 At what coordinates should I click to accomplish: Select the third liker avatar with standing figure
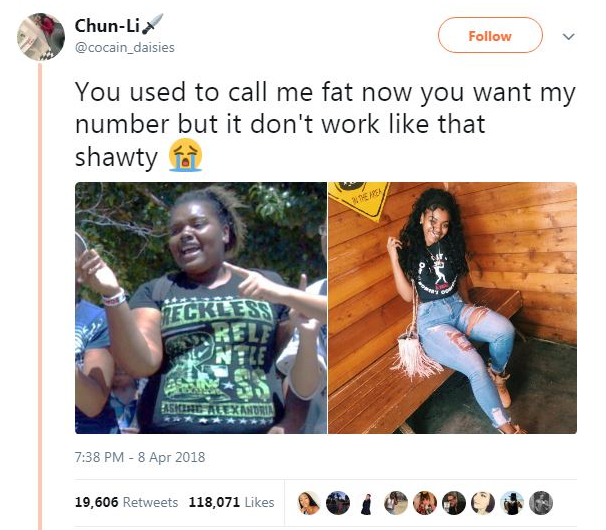pyautogui.click(x=367, y=503)
